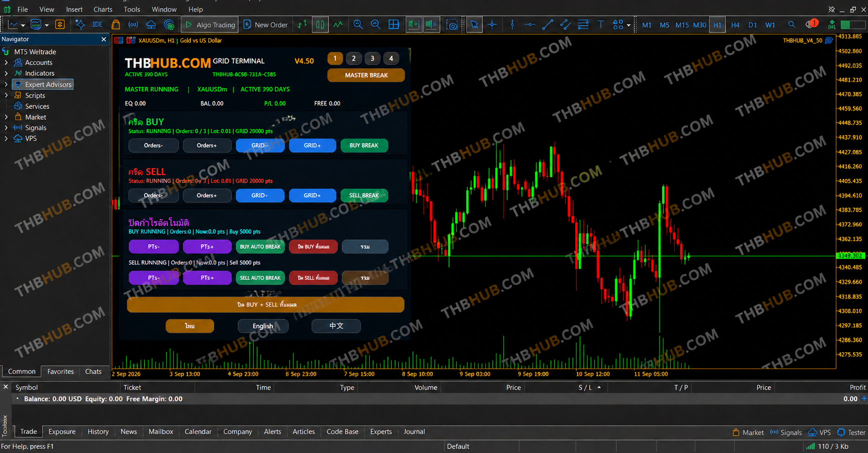Select the equidistant channel tool
The height and width of the screenshot is (453, 868).
(565, 24)
